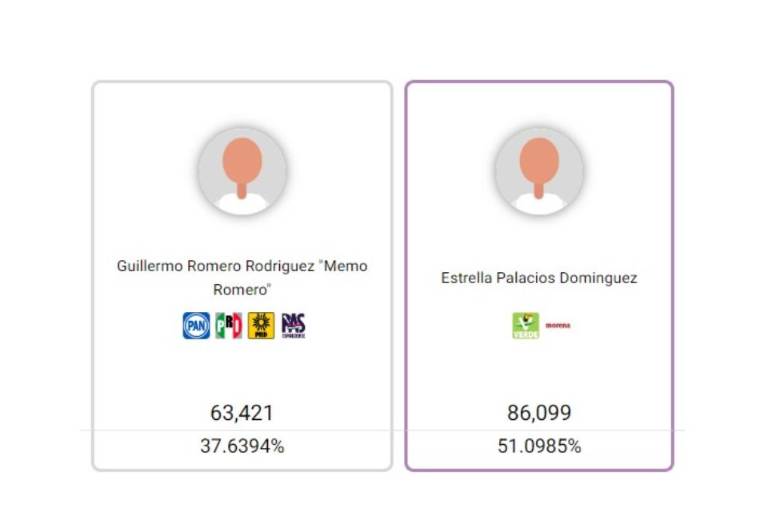Select the Estrella Palacios candidate card

pyautogui.click(x=539, y=370)
